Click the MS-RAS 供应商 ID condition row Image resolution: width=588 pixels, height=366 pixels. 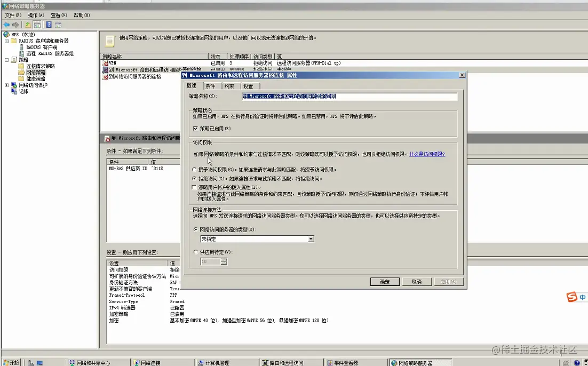coord(144,169)
